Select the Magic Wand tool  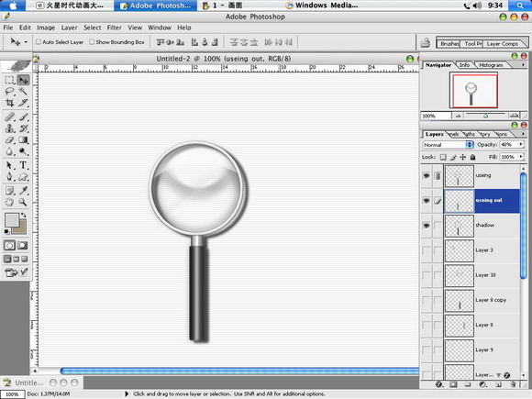click(x=23, y=92)
